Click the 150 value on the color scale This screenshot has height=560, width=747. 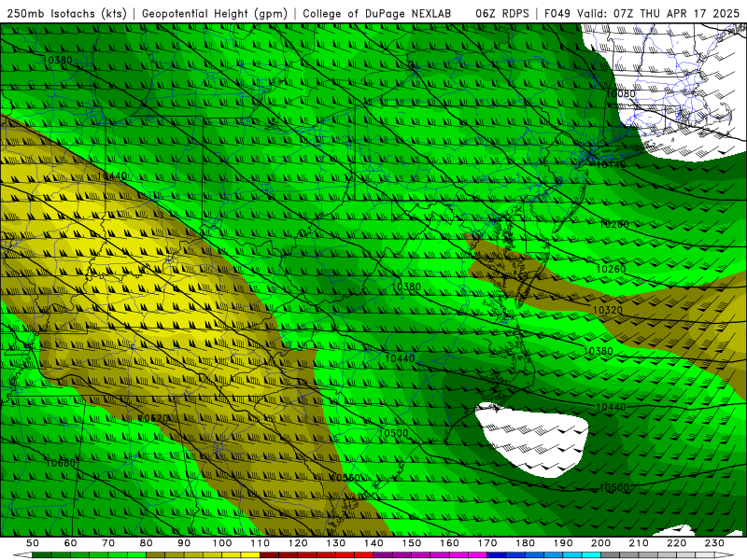tap(412, 543)
